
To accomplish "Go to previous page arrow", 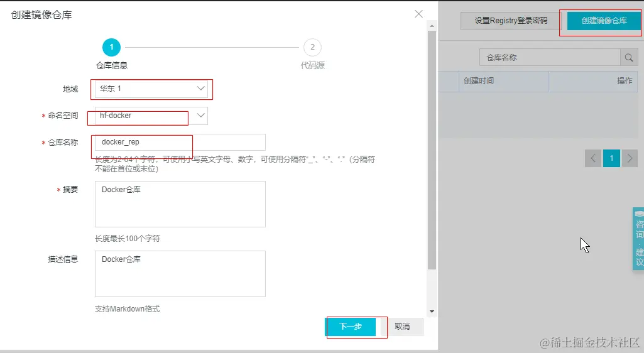I will [593, 158].
